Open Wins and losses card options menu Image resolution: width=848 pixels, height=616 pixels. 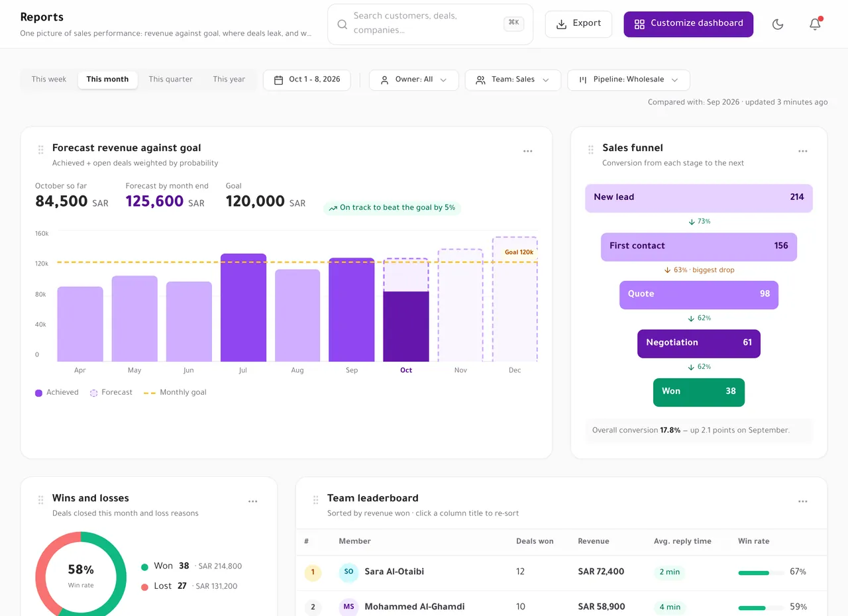pos(252,501)
